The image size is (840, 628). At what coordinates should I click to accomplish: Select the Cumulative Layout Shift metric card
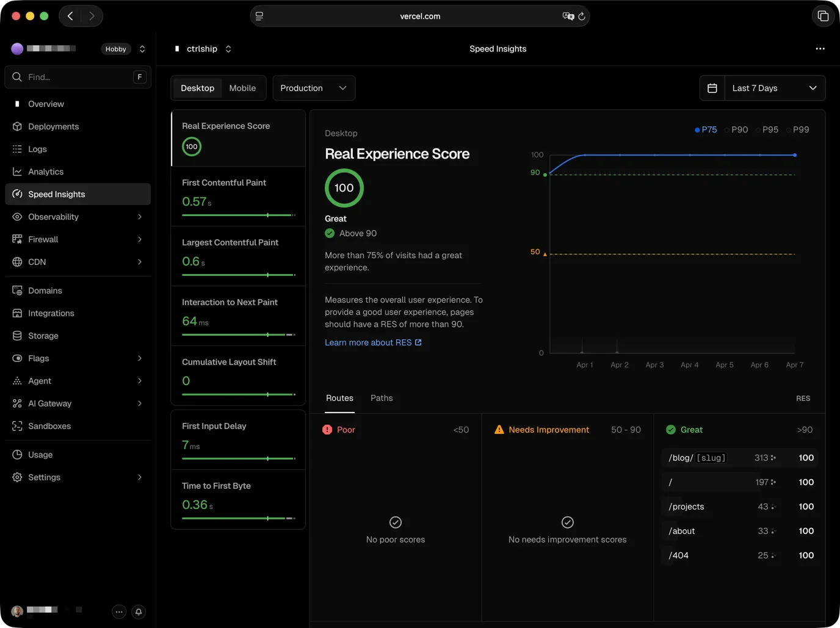[237, 375]
